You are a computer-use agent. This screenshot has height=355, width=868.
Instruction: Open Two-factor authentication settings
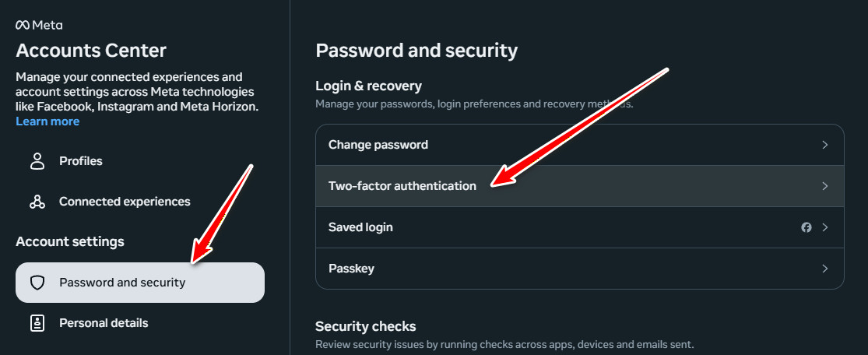(x=402, y=186)
